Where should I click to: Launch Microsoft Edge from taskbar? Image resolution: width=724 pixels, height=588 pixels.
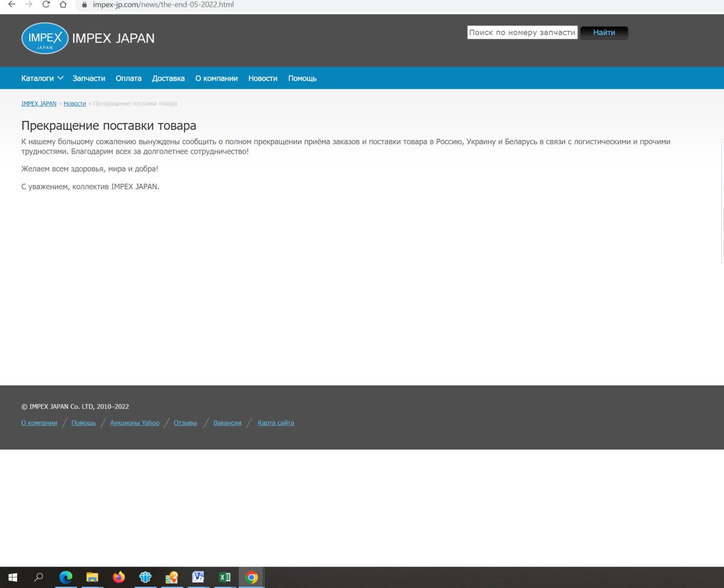pyautogui.click(x=66, y=577)
